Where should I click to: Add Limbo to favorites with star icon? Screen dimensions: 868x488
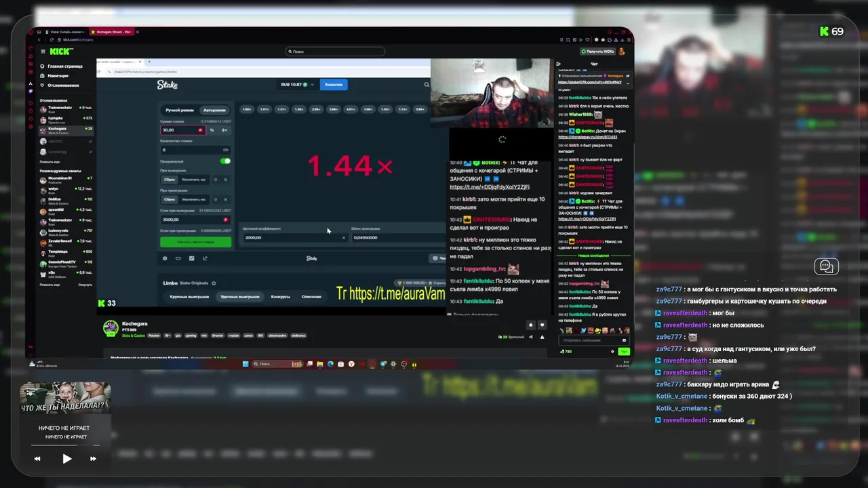click(214, 283)
